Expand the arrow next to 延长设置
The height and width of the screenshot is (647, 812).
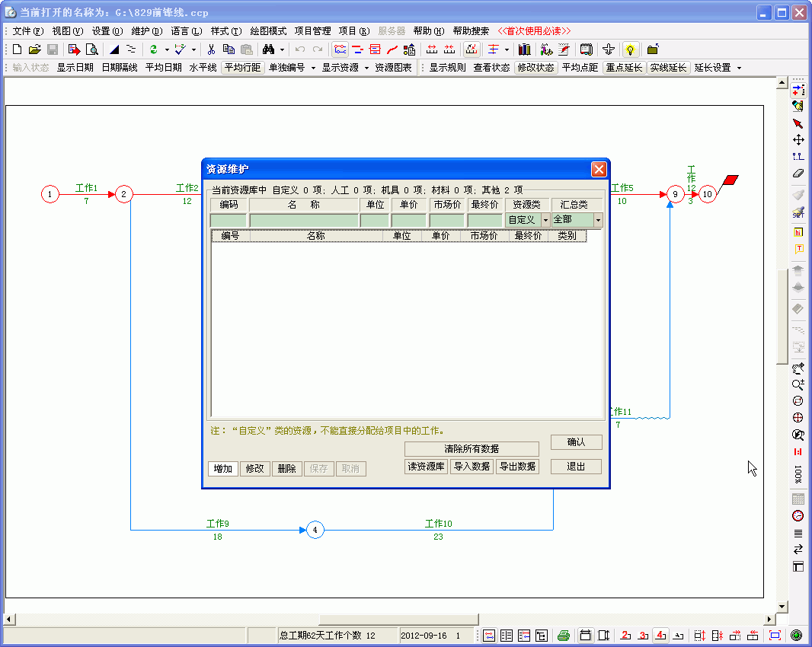pos(739,68)
